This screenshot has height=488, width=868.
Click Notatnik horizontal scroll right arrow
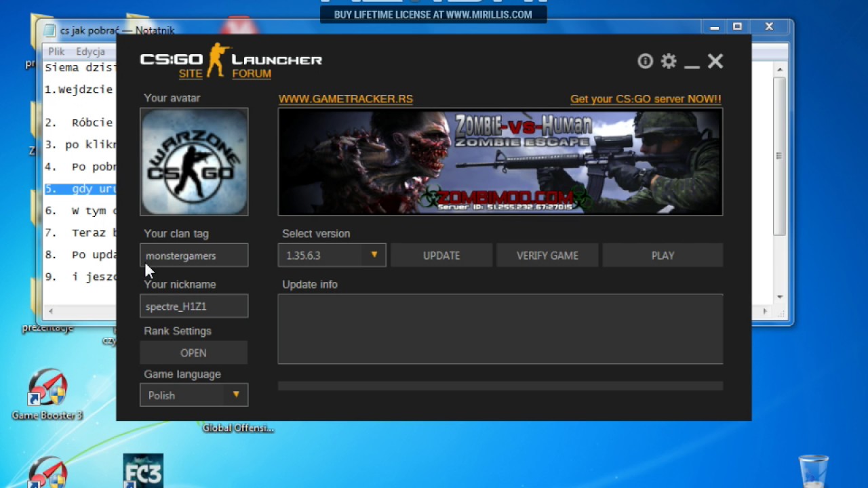766,311
